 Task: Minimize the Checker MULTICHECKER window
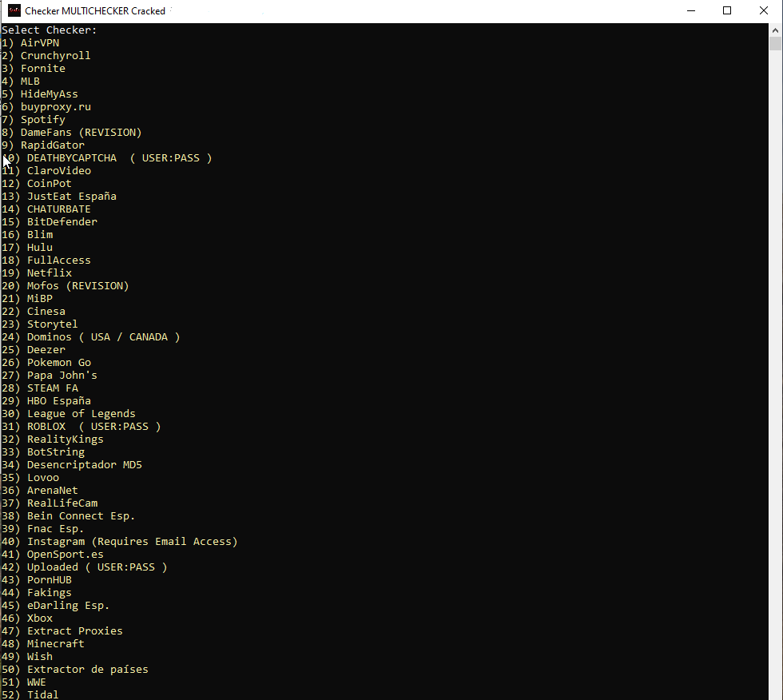click(x=691, y=10)
